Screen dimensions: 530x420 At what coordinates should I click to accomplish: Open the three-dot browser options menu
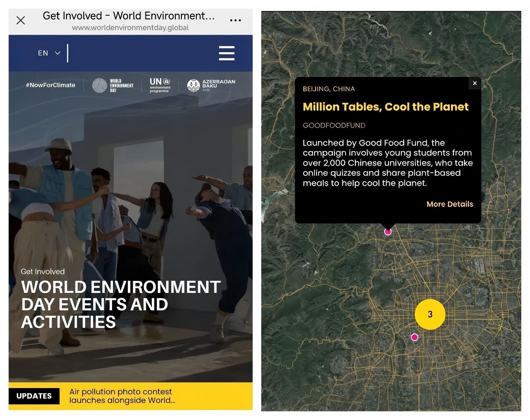[x=235, y=21]
